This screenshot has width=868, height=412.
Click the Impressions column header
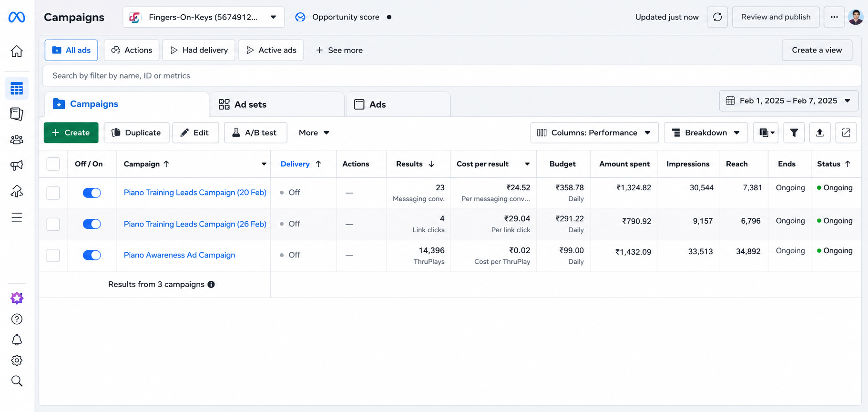tap(688, 164)
